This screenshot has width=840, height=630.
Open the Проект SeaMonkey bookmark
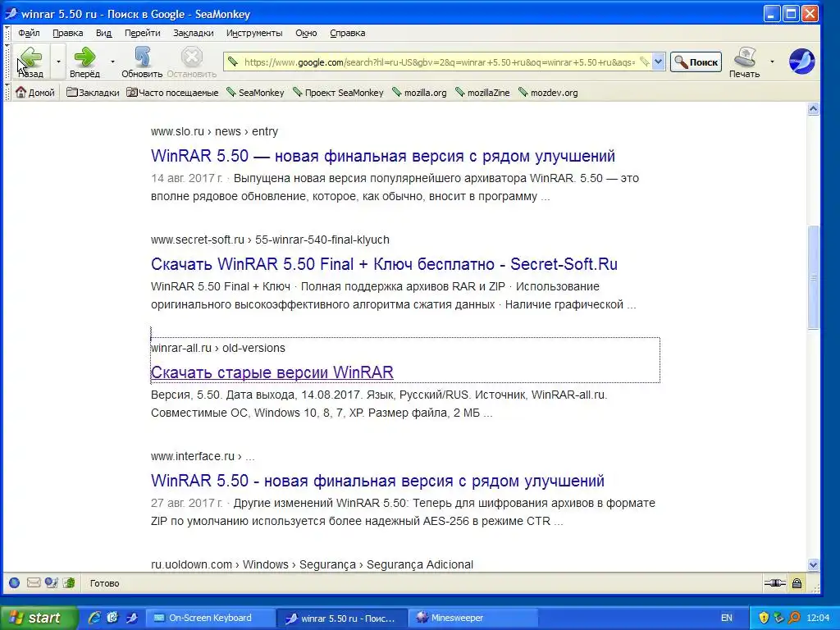(338, 92)
